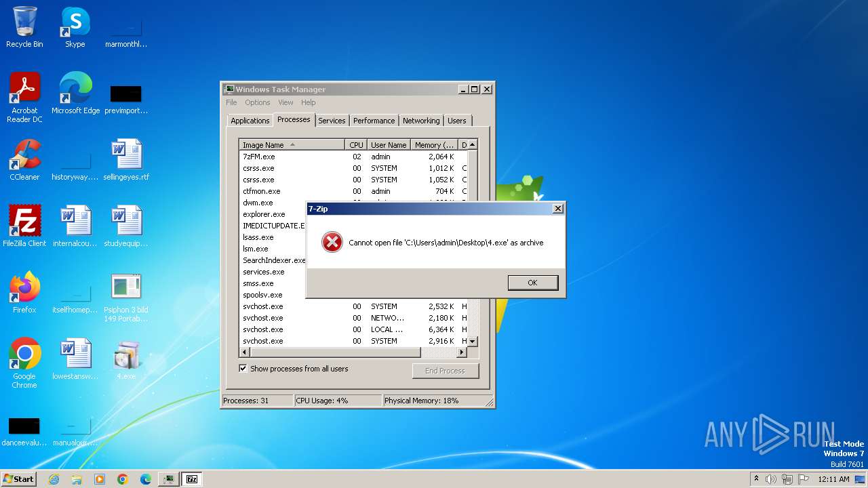Viewport: 868px width, 488px height.
Task: Select the spoolsv.exe process row
Action: coord(273,295)
